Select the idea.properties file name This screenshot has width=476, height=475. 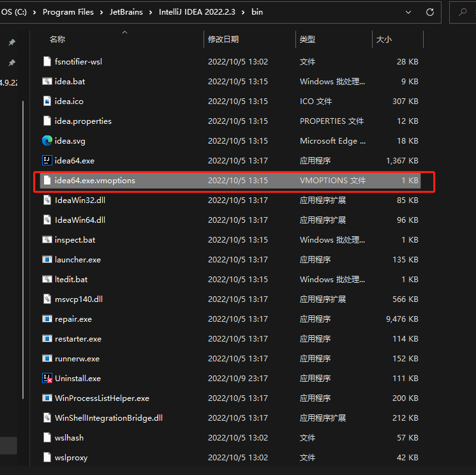coord(83,121)
